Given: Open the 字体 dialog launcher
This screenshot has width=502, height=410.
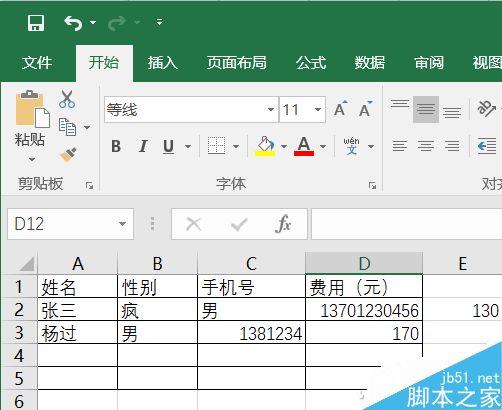Looking at the screenshot, I should coord(372,186).
